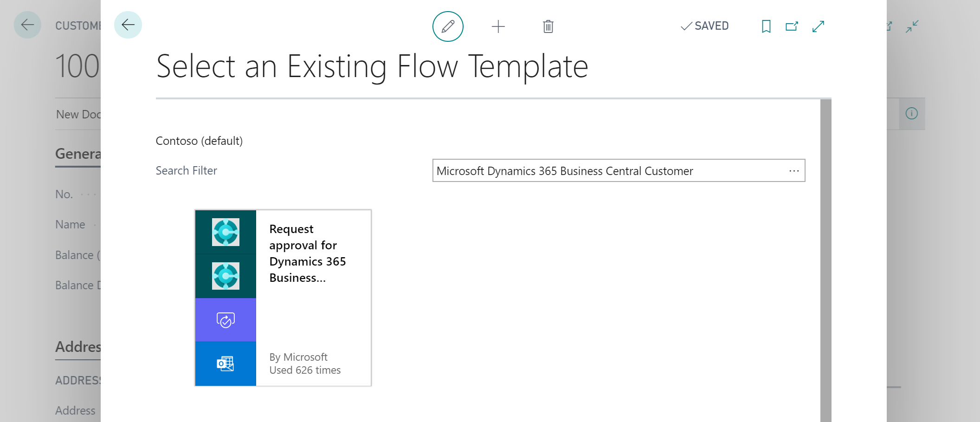Click the Outlook icon on the template card
Screen dimensions: 980x422
pos(226,364)
